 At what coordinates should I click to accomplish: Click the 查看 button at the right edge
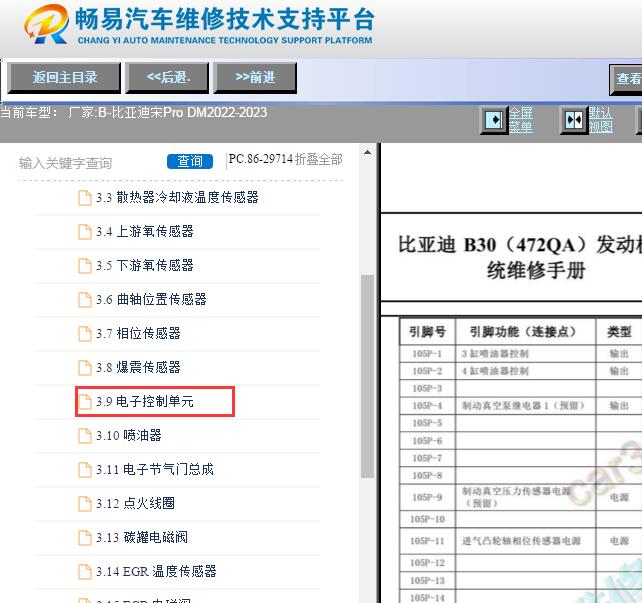pyautogui.click(x=626, y=79)
